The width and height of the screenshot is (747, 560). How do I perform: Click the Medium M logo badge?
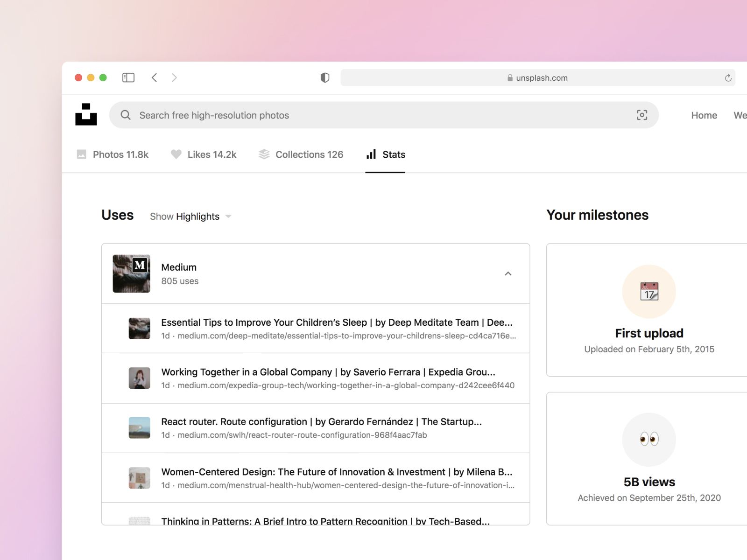point(140,265)
